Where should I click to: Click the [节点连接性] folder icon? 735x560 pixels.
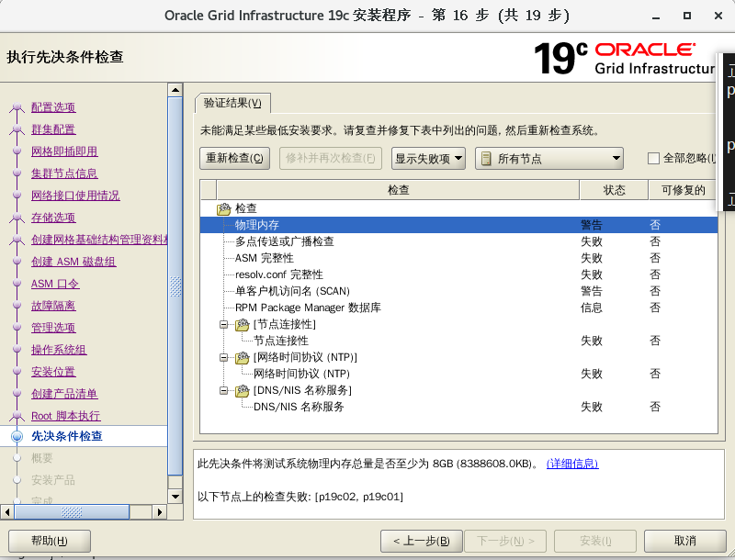click(x=242, y=324)
